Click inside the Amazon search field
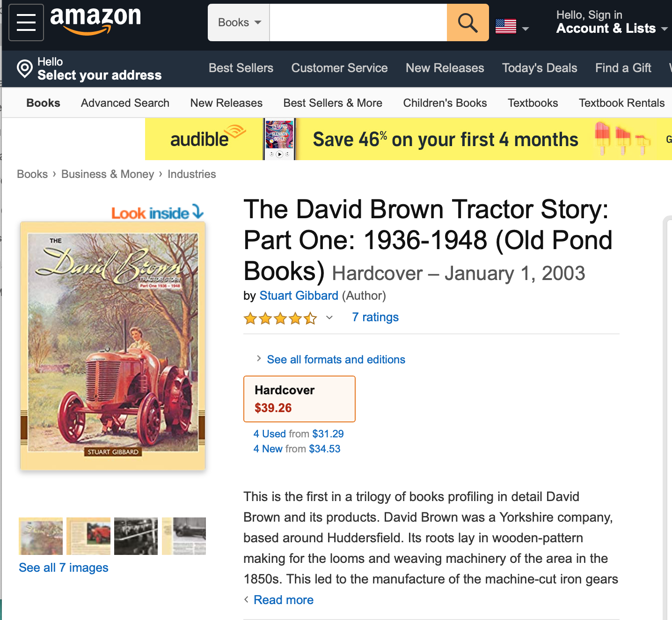This screenshot has width=672, height=620. [x=358, y=22]
